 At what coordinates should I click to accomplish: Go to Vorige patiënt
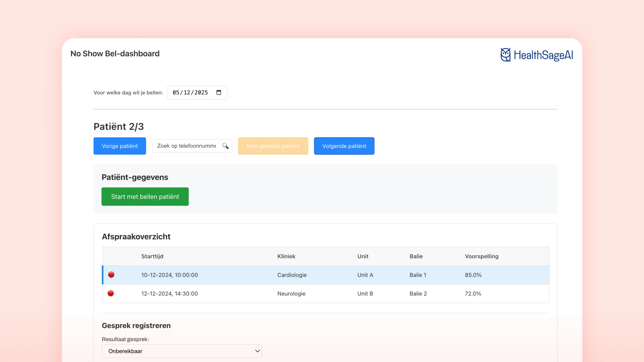120,146
